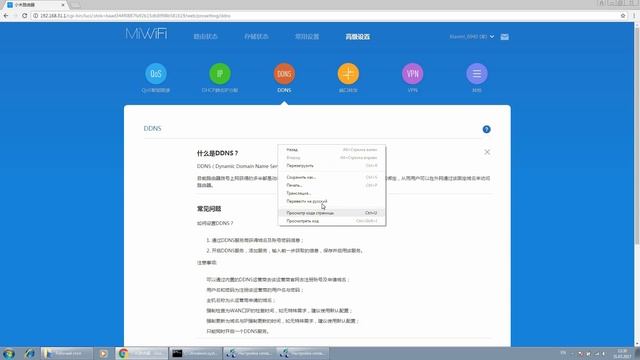Choose 'Перевести на русский' in context menu
The height and width of the screenshot is (360, 640).
coord(332,201)
